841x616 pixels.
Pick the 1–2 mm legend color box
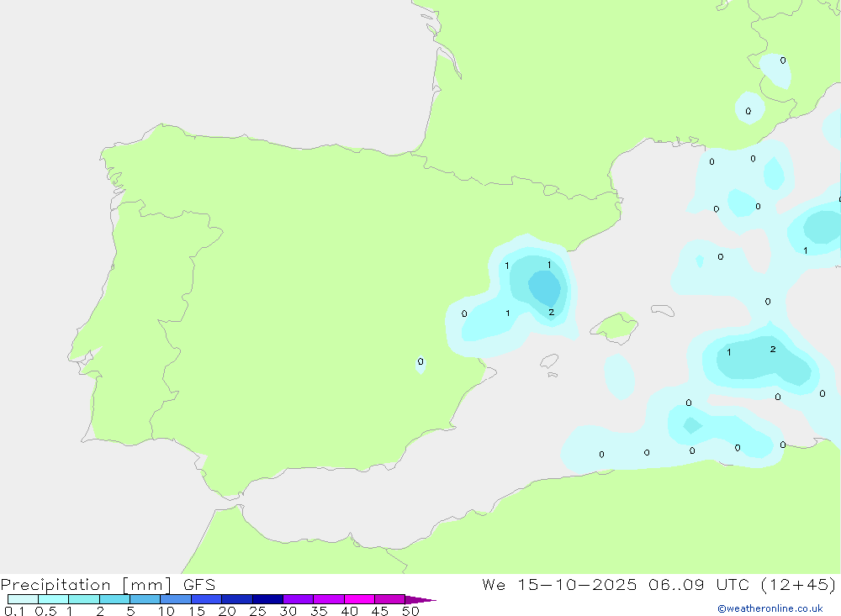(x=83, y=599)
